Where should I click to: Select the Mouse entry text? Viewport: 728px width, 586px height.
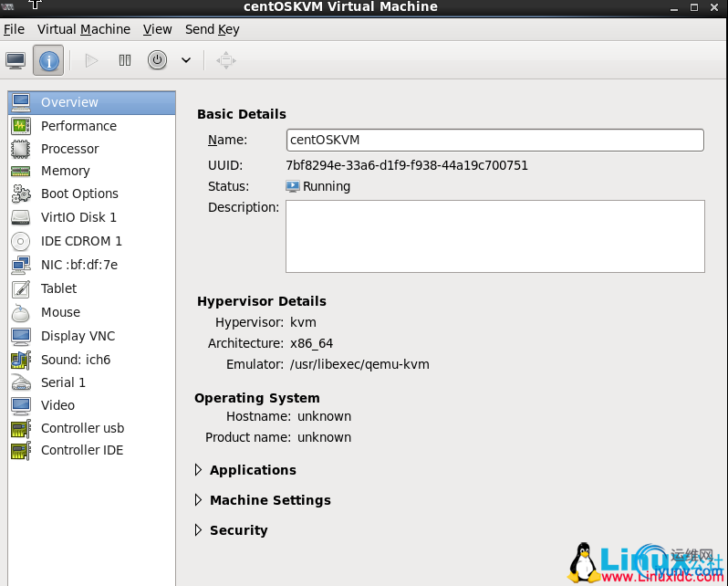point(61,312)
